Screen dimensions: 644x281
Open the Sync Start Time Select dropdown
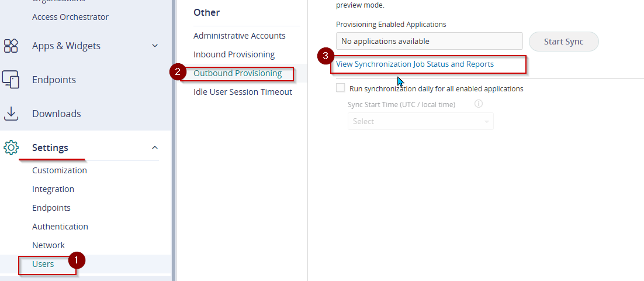421,121
